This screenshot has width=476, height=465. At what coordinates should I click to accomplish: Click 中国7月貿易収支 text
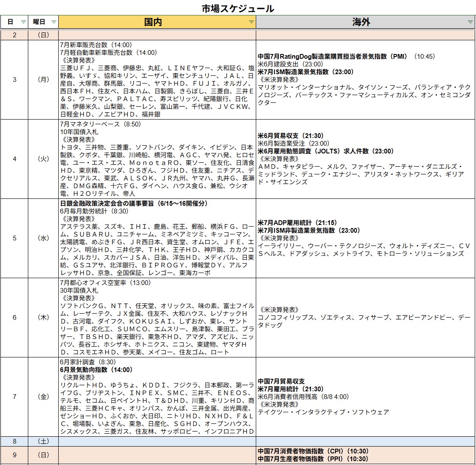pos(281,381)
